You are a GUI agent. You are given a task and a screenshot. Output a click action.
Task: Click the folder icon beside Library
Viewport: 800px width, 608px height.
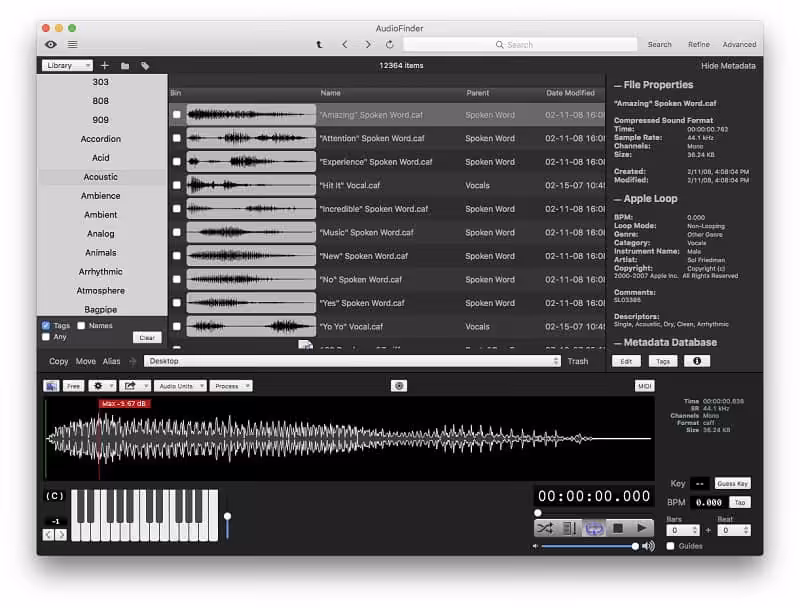(x=125, y=66)
